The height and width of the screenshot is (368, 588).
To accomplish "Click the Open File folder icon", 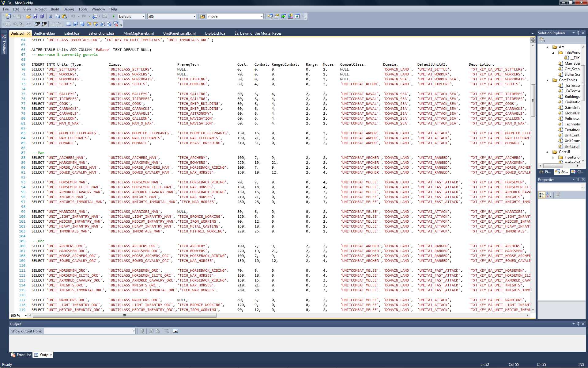I will tap(28, 16).
